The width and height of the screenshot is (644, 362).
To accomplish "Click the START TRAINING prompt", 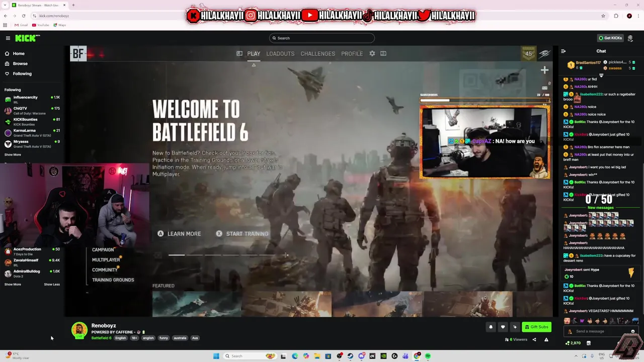I will point(242,234).
